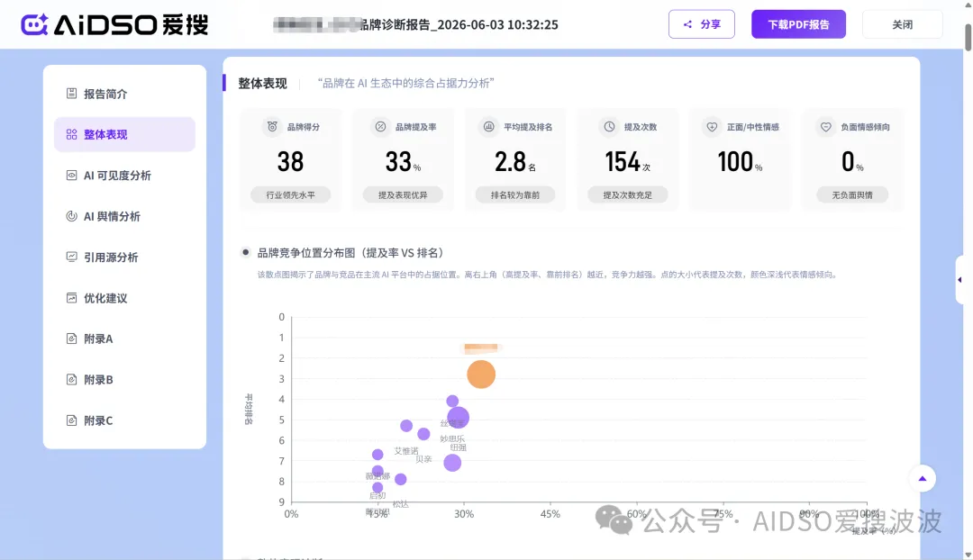
Task: Click the 品牌提及率 percent icon
Action: point(380,127)
